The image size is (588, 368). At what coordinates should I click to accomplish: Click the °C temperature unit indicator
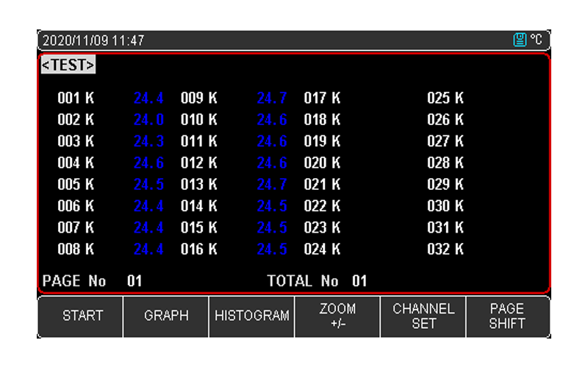536,40
